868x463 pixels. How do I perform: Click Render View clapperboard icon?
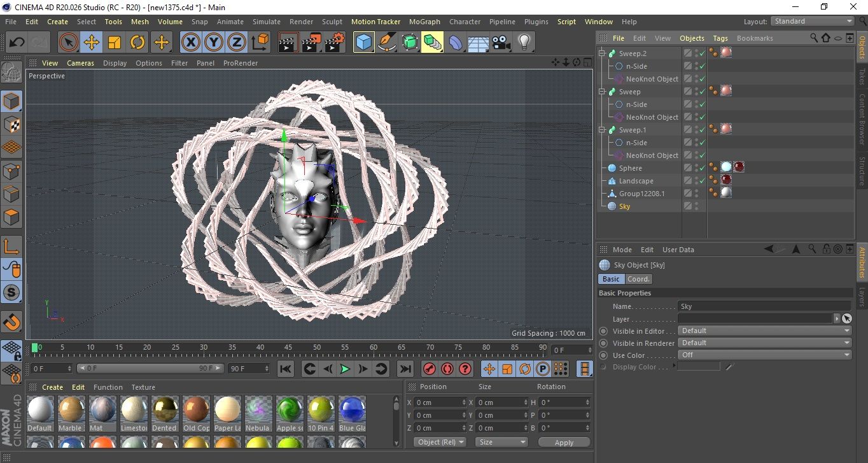288,43
